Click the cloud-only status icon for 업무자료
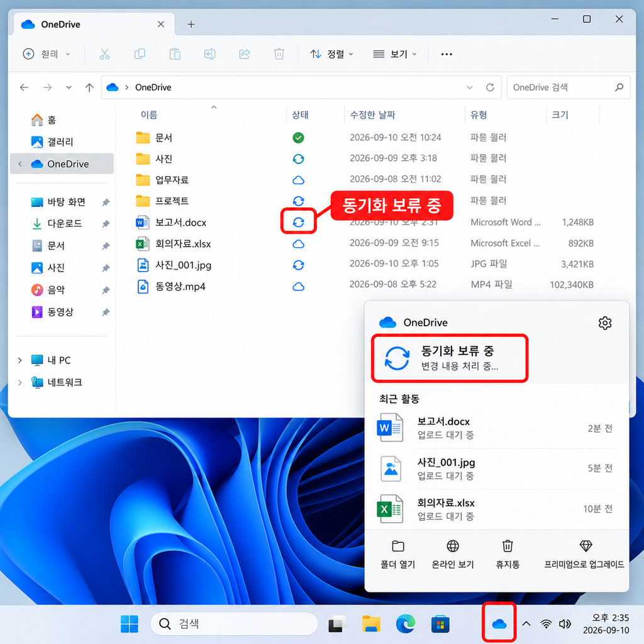Viewport: 644px width, 644px height. [299, 180]
